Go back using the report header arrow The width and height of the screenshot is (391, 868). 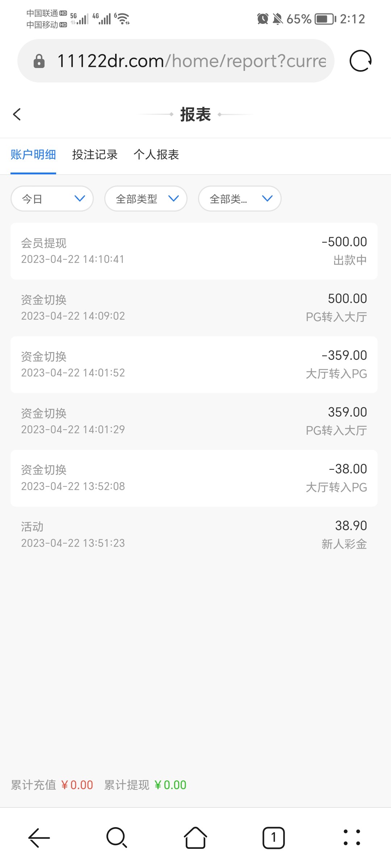pyautogui.click(x=17, y=114)
